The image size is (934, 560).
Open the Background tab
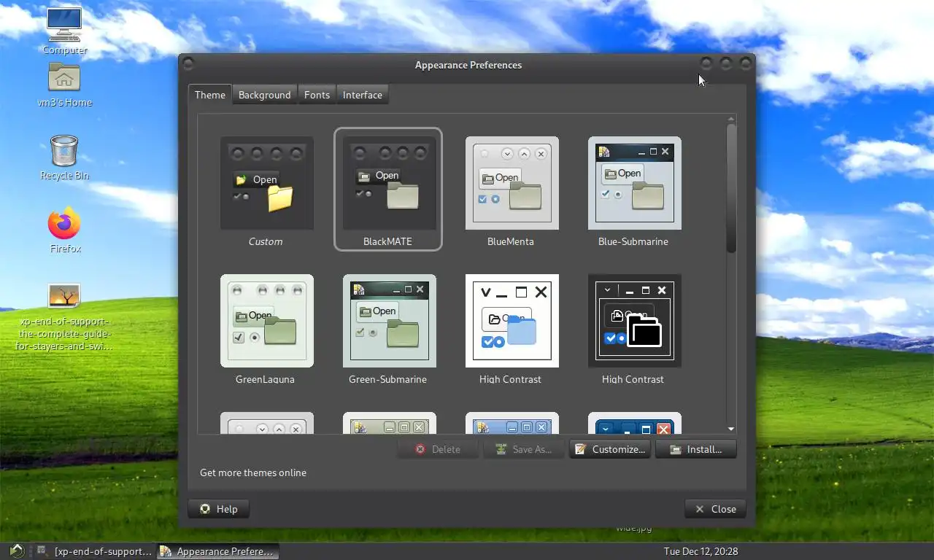click(264, 95)
